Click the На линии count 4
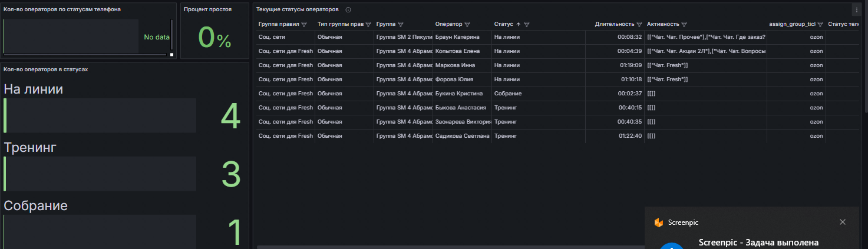The image size is (868, 249). pyautogui.click(x=230, y=117)
